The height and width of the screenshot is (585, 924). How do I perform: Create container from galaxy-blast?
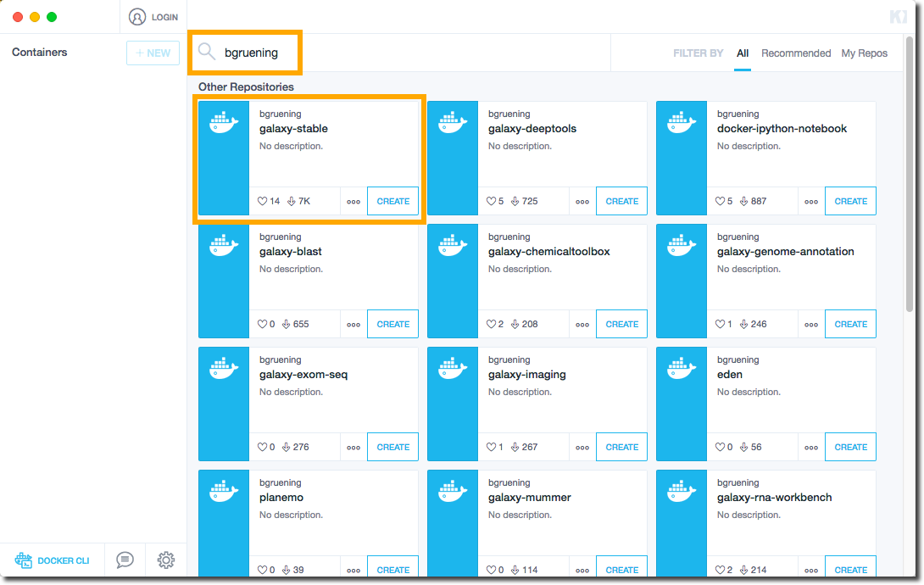coord(393,324)
